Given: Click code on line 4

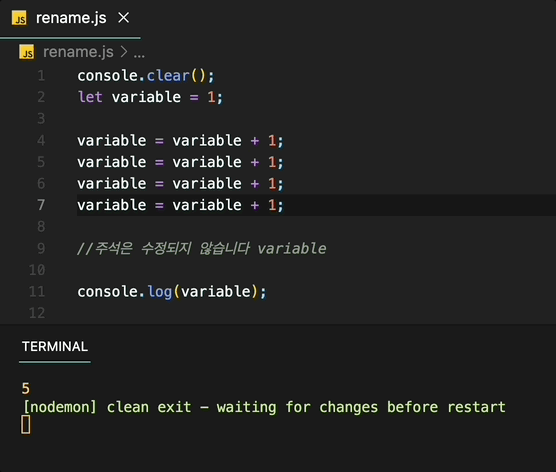Looking at the screenshot, I should pyautogui.click(x=180, y=140).
